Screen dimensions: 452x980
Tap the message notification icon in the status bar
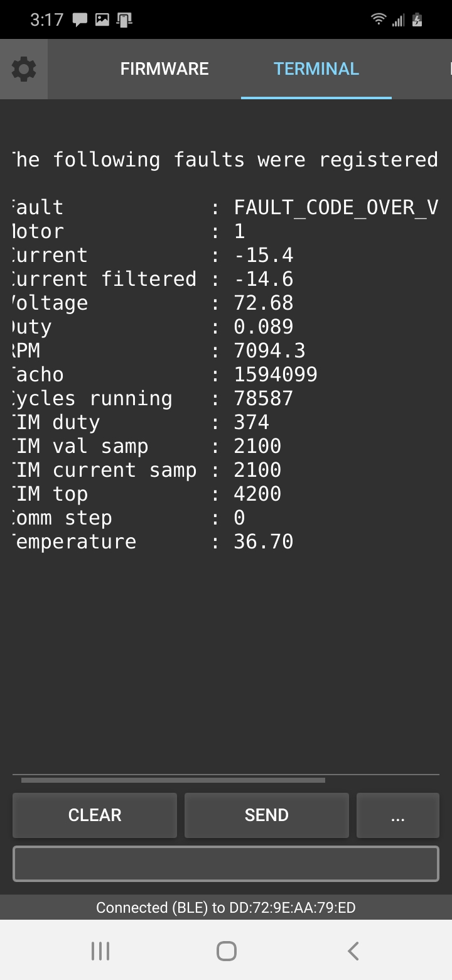[x=80, y=20]
